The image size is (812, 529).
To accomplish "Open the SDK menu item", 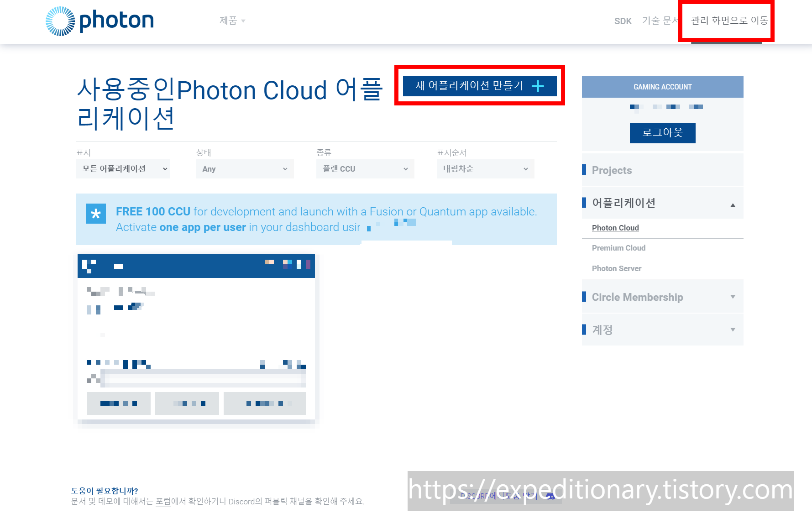I will pyautogui.click(x=623, y=21).
